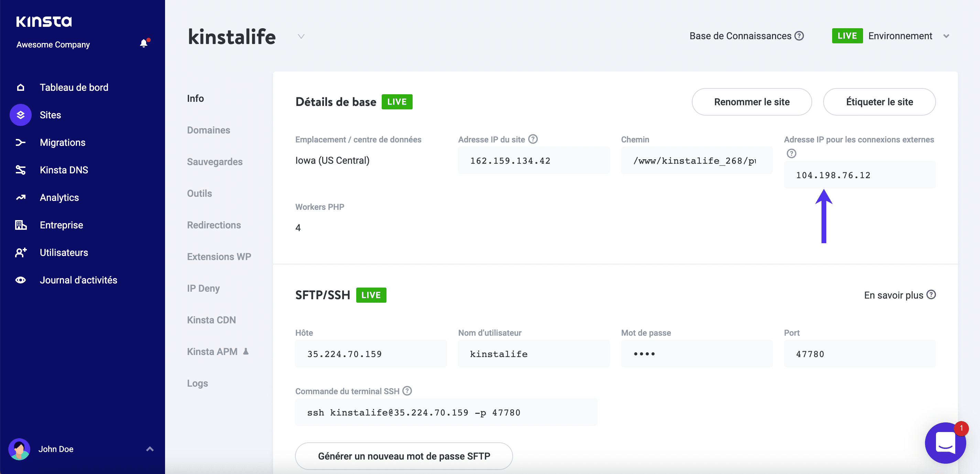
Task: Click the Journal d'activités eye icon
Action: [x=21, y=280]
